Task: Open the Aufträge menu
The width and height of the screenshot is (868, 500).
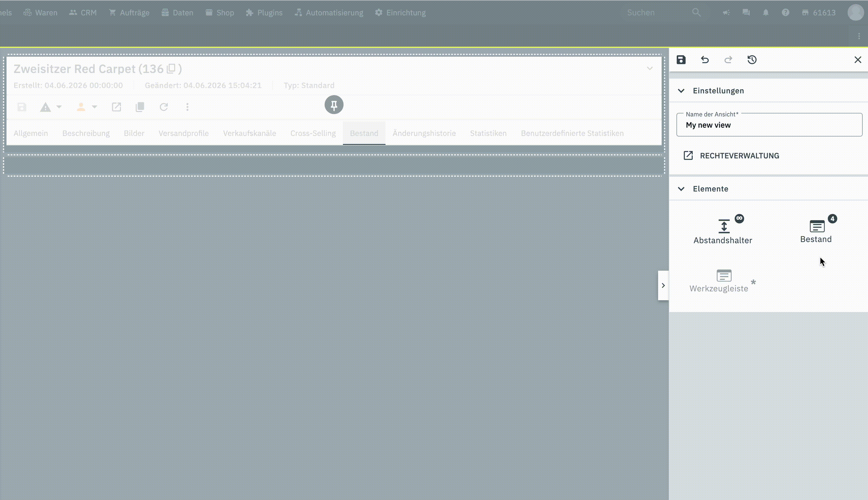Action: (x=129, y=13)
